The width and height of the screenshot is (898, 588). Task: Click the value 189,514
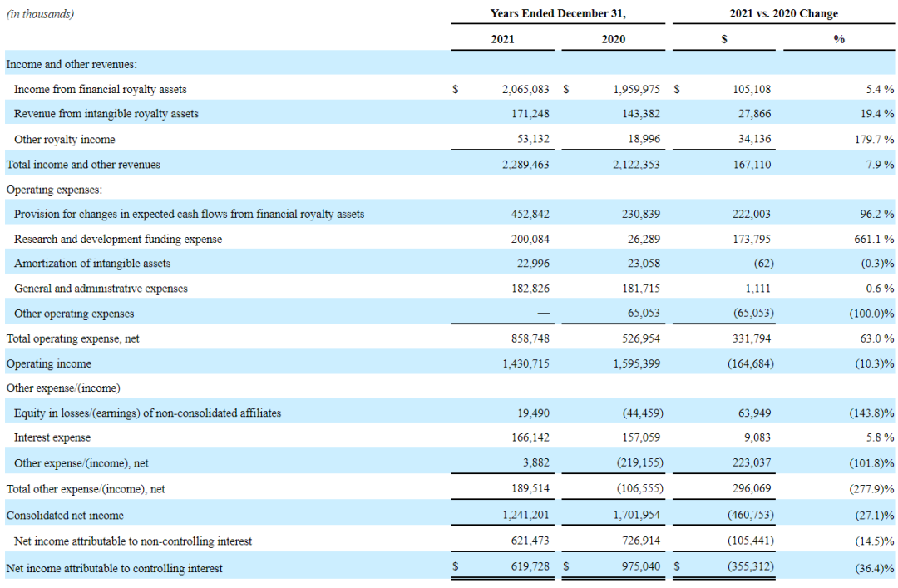point(530,489)
